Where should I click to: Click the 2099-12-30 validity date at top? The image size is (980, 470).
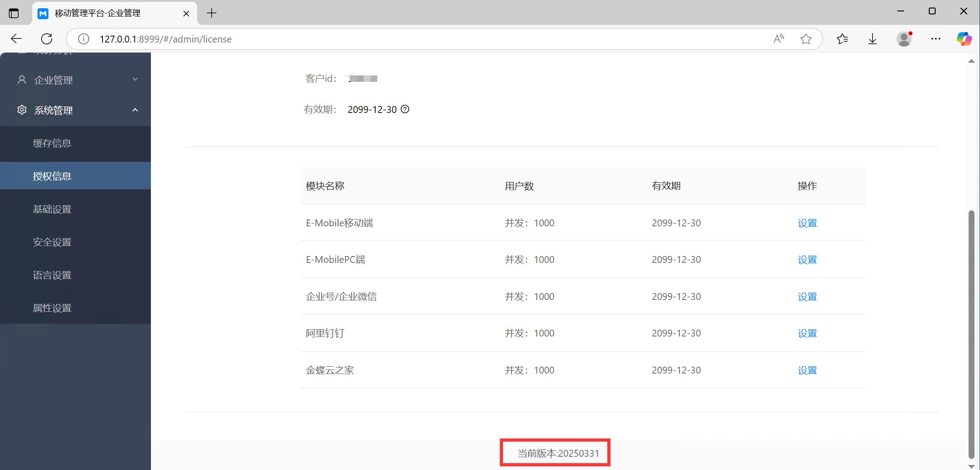click(372, 110)
